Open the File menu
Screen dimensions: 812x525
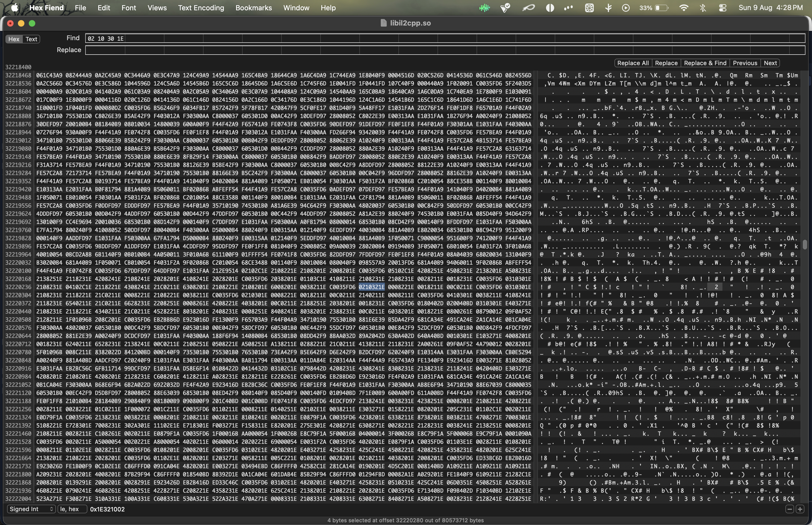click(80, 8)
